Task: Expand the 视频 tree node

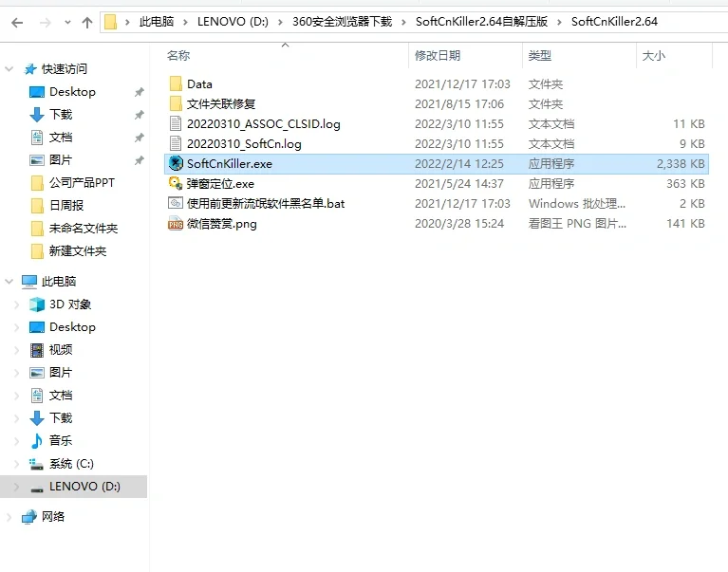Action: pyautogui.click(x=17, y=350)
